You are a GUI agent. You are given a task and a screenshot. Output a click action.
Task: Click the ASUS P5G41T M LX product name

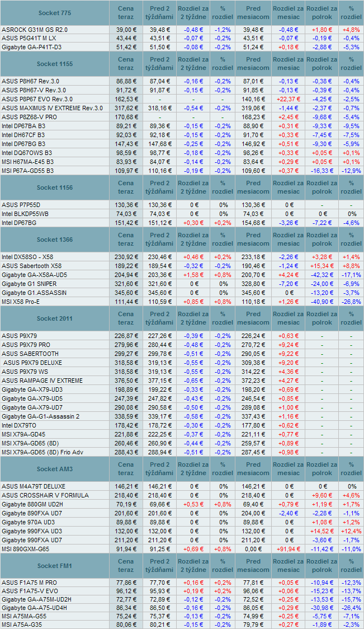click(x=29, y=38)
